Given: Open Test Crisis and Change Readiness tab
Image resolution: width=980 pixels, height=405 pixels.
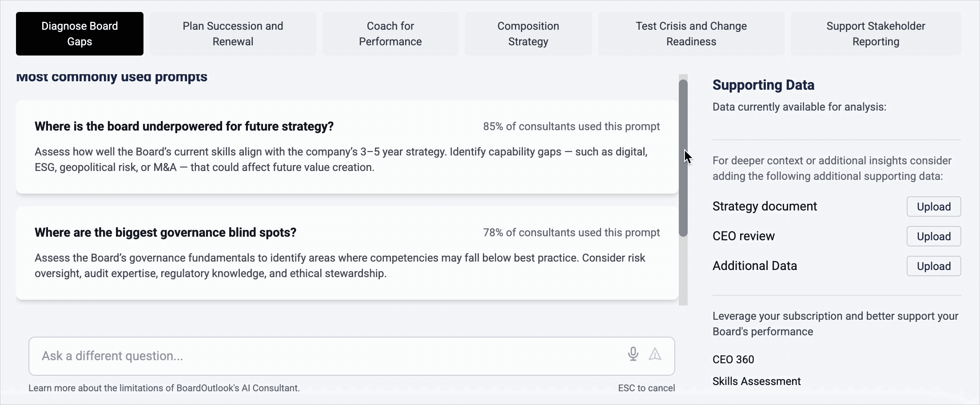Looking at the screenshot, I should (x=691, y=34).
